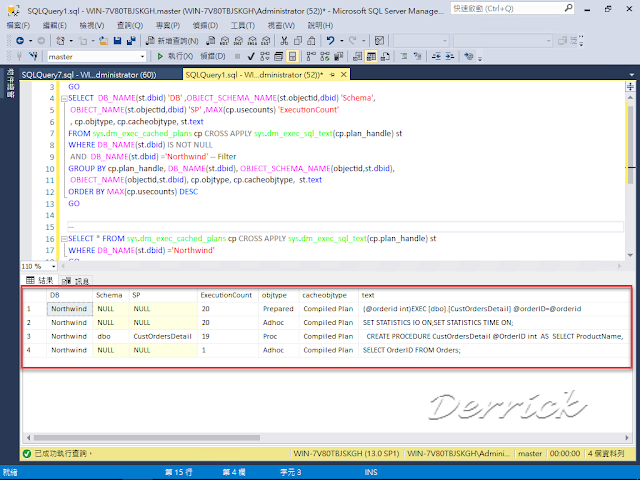Open the 編輯(E) menu
This screenshot has height=480, width=640.
tap(55, 25)
